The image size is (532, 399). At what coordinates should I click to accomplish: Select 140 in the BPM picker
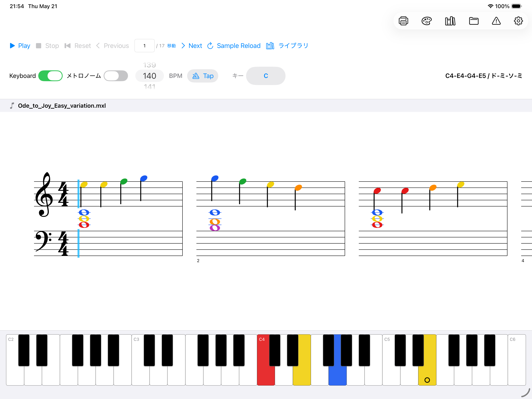pos(150,76)
